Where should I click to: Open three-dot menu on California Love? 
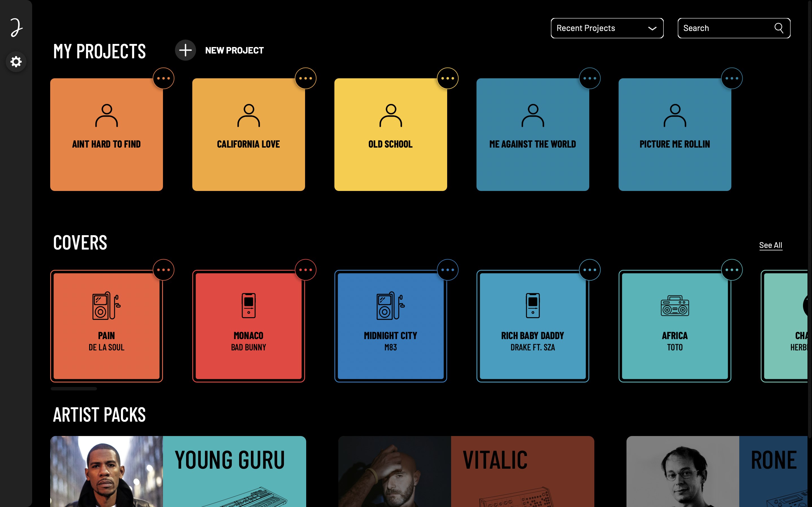click(x=305, y=79)
